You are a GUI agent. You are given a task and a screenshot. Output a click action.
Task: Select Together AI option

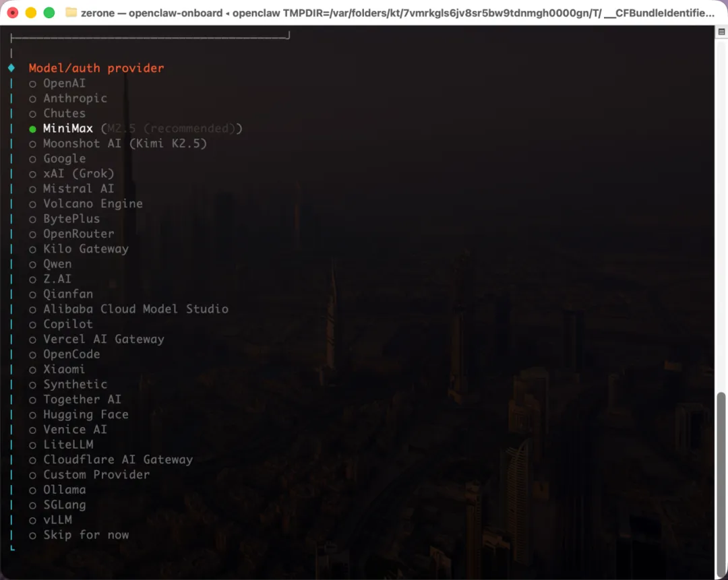click(75, 399)
